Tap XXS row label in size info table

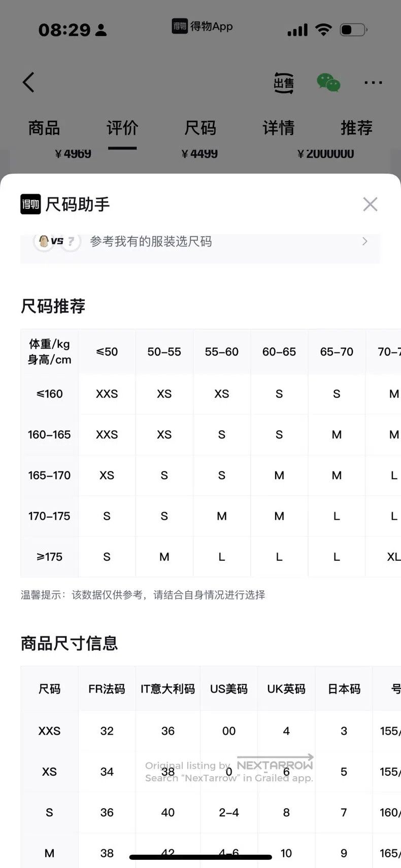click(49, 731)
